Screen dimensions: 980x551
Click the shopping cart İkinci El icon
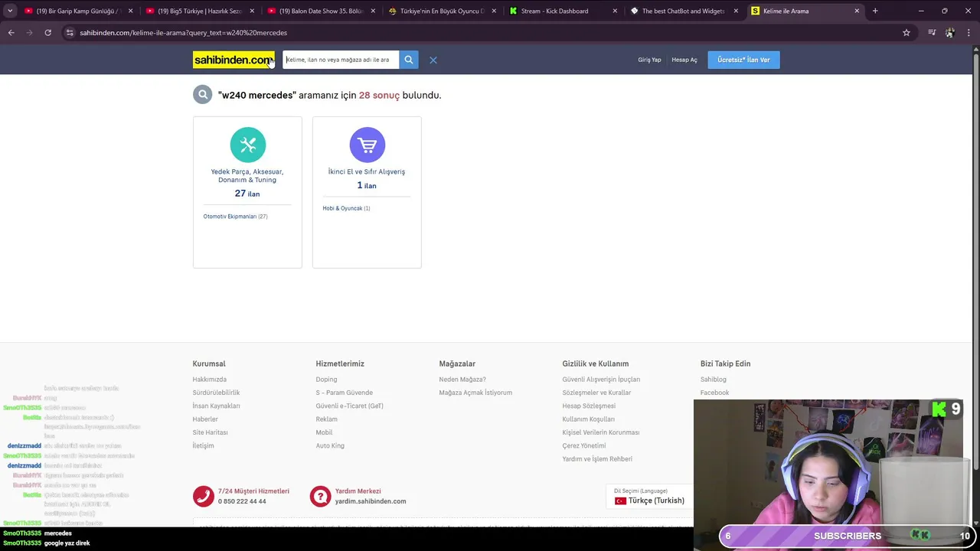367,145
